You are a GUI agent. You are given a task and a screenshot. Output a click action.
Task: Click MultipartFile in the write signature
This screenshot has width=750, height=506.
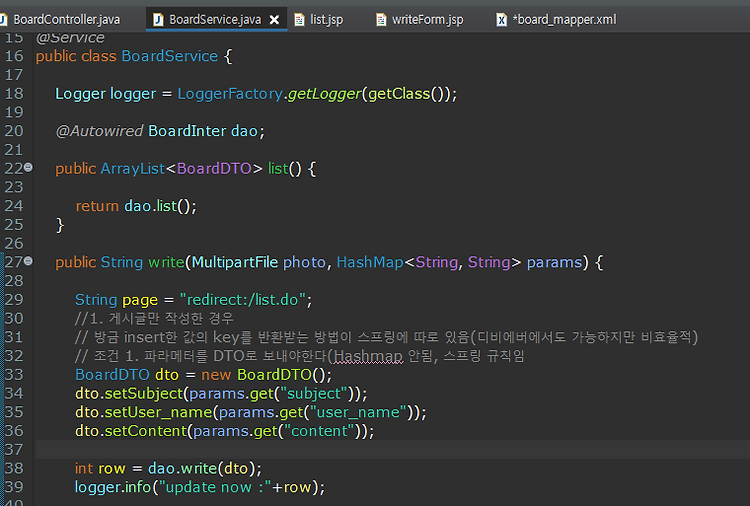(x=235, y=262)
